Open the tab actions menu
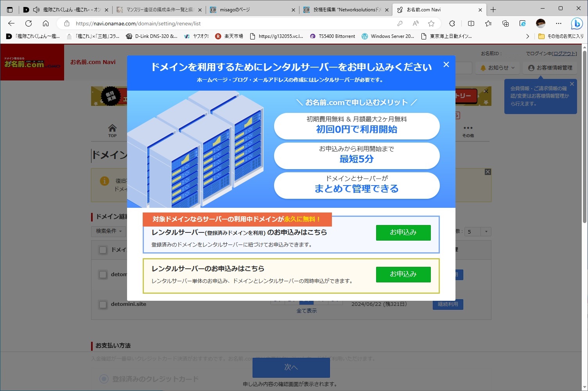588x391 pixels. point(10,10)
